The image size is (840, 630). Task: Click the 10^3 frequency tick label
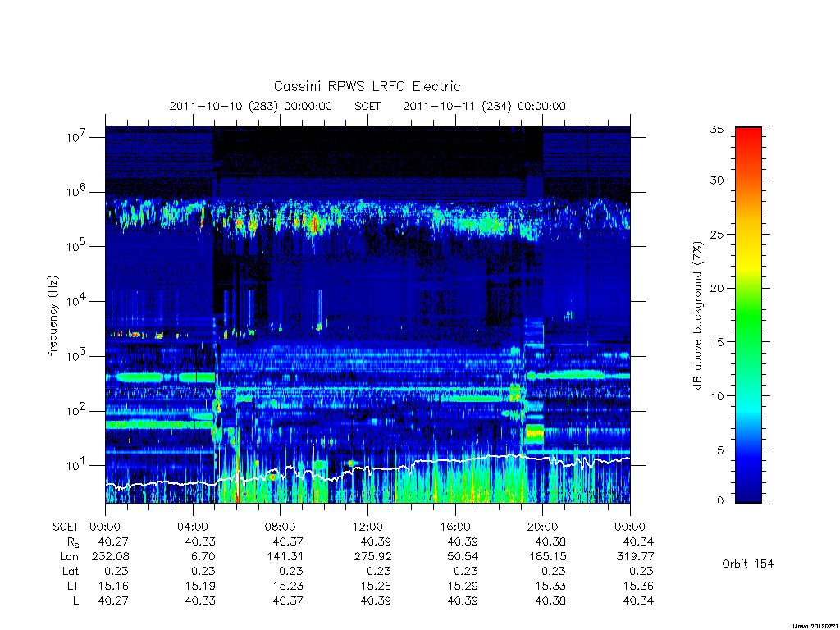coord(78,355)
